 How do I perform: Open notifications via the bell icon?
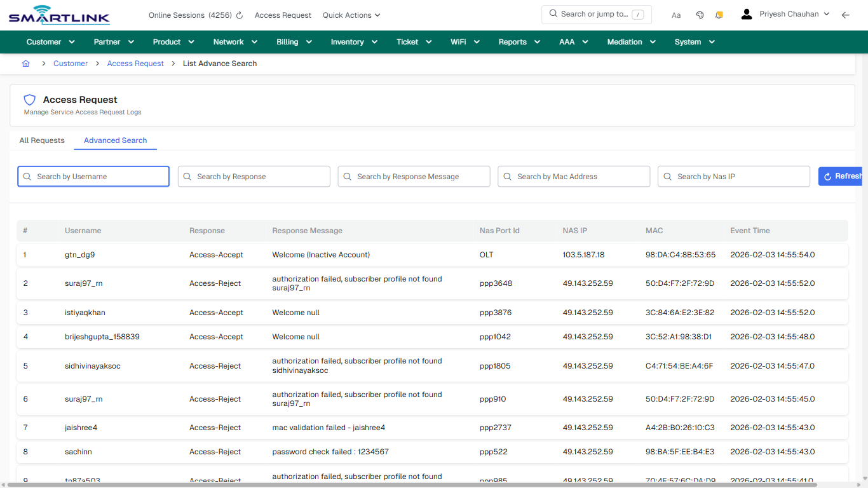coord(719,15)
